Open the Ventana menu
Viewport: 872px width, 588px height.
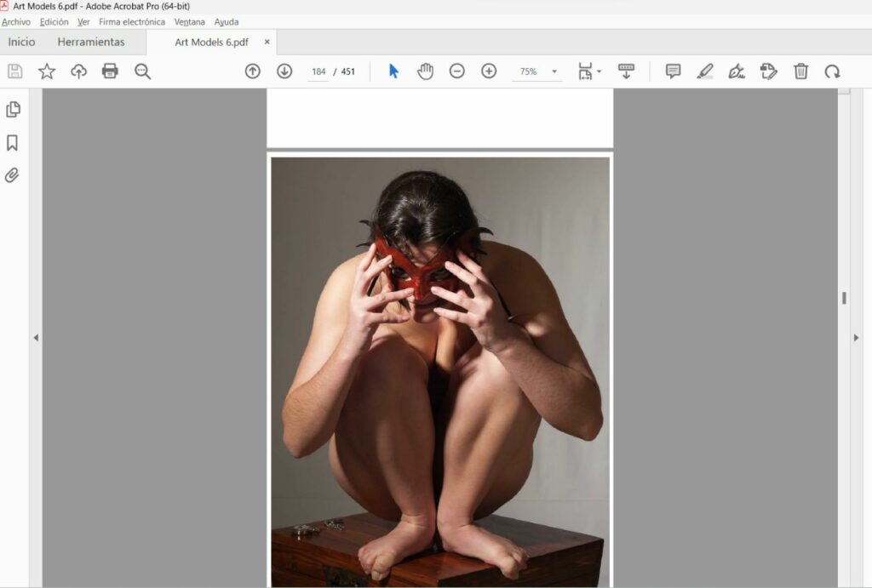coord(190,21)
